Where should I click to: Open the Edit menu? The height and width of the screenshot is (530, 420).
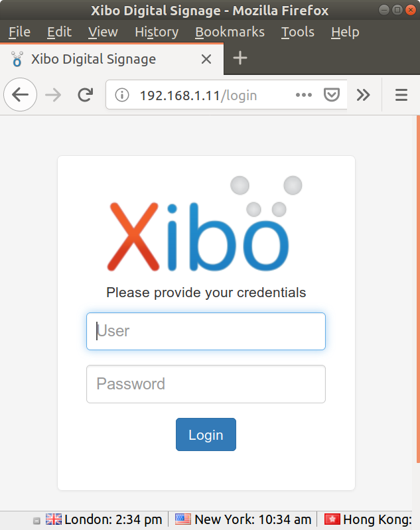(x=59, y=32)
